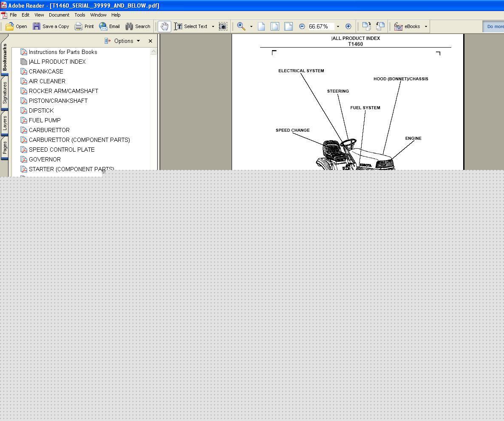Click the eBooks toolbar button

407,26
